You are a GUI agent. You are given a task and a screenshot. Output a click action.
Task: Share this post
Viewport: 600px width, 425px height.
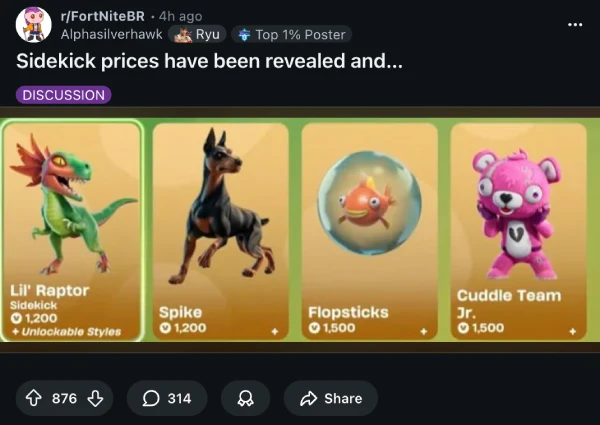coord(331,398)
